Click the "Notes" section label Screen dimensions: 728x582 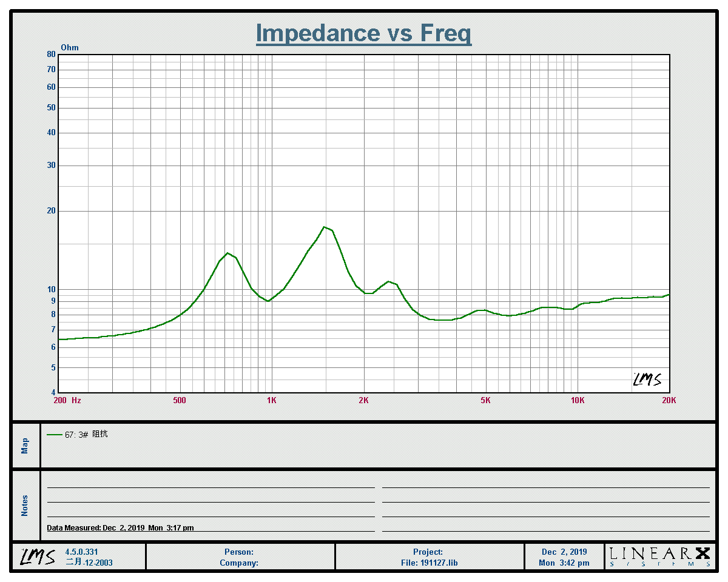click(x=25, y=506)
